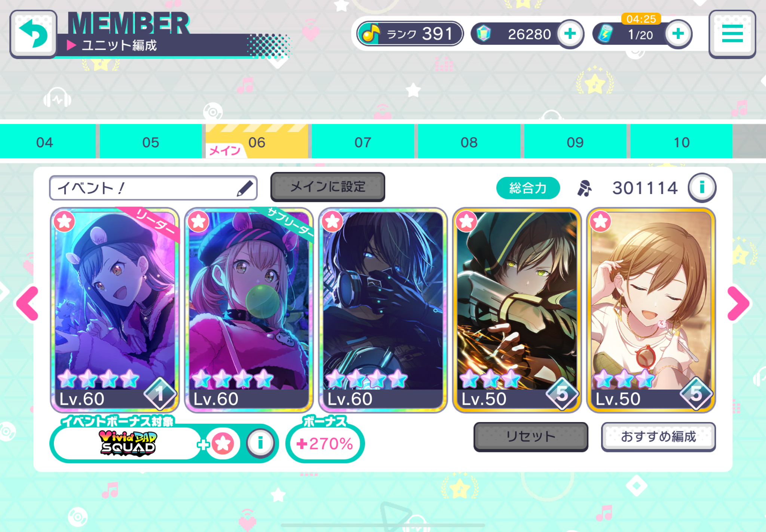The height and width of the screenshot is (532, 766).
Task: Switch to unit tab 04
Action: click(45, 142)
